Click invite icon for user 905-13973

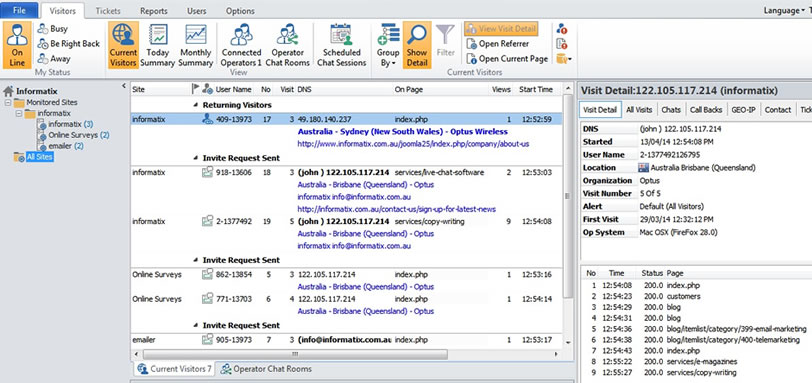coord(207,340)
